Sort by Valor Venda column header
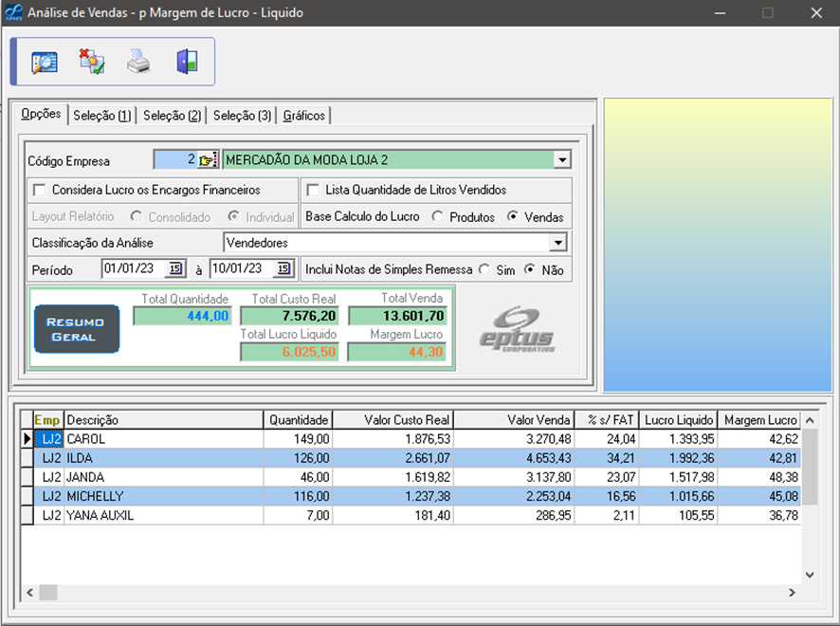This screenshot has height=626, width=840. [x=514, y=420]
